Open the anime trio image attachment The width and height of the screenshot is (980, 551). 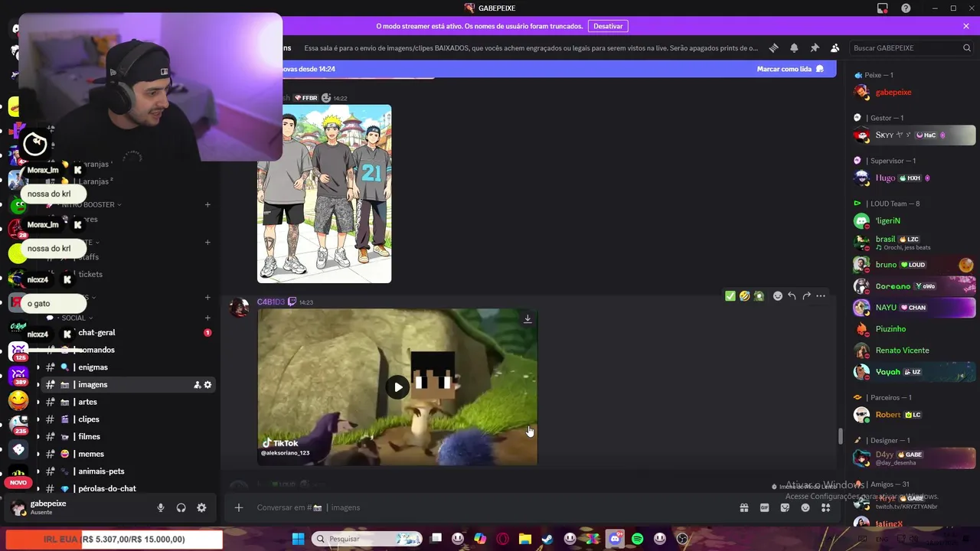click(324, 194)
